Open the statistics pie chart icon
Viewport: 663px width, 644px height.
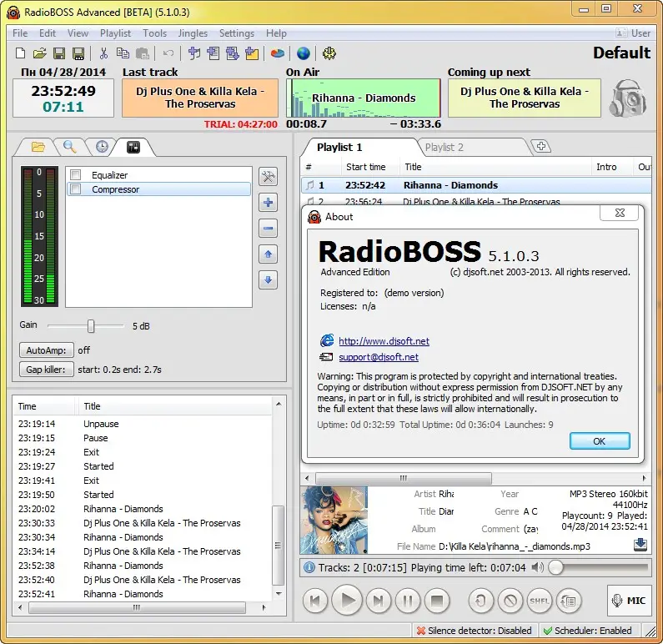[x=278, y=53]
